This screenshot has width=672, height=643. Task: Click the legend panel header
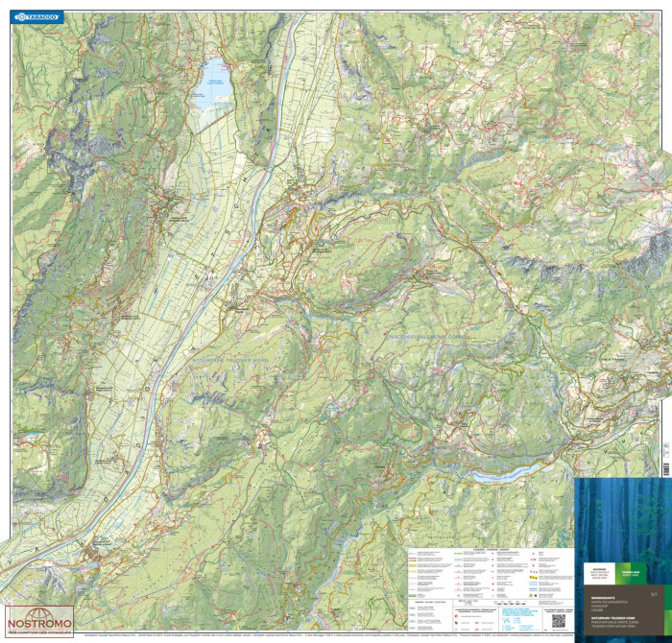490,552
